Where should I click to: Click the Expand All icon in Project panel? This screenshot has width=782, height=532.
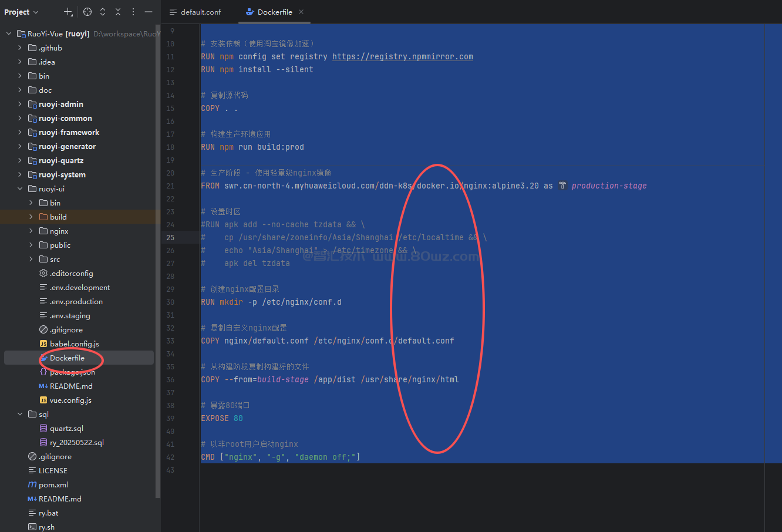coord(103,12)
